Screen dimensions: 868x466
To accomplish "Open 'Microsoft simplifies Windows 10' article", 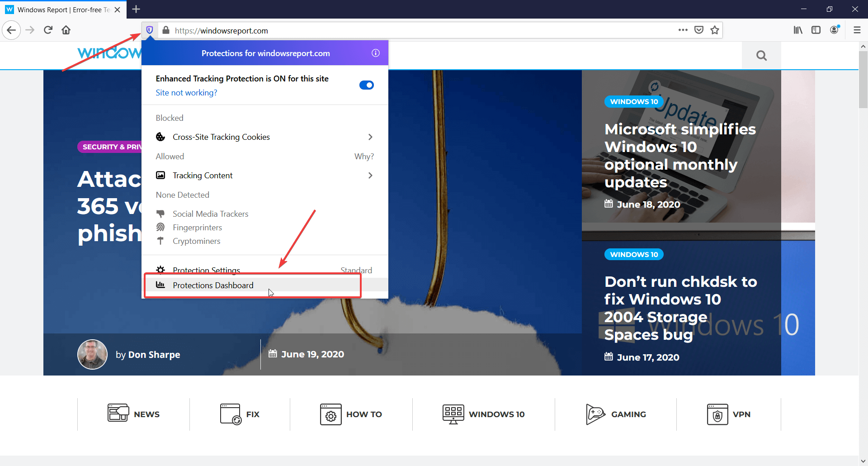I will pos(680,155).
